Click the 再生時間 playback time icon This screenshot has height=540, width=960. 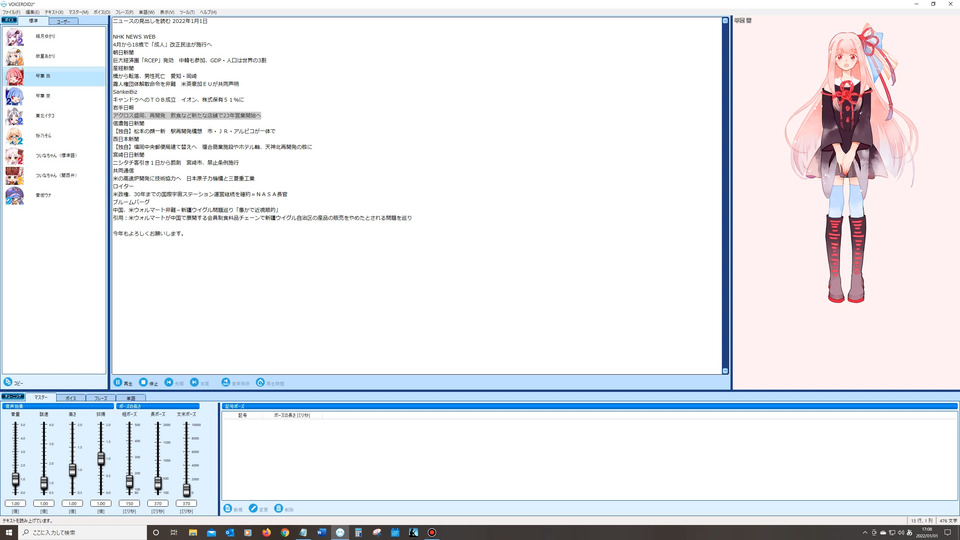tap(260, 382)
